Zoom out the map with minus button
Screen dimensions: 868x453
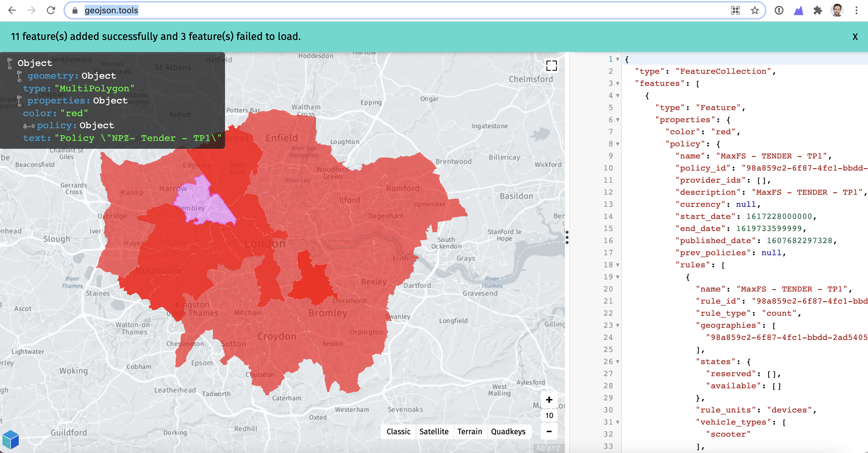click(549, 432)
